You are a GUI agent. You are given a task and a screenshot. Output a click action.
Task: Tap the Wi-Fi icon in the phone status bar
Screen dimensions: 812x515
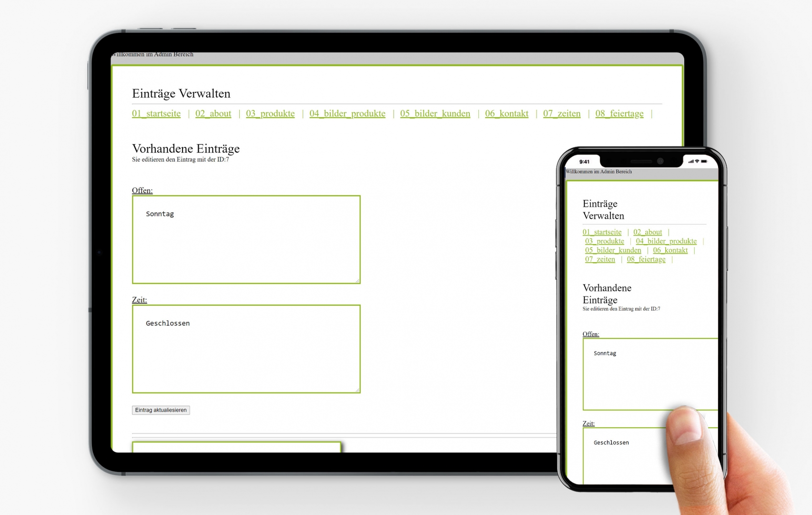pos(697,162)
